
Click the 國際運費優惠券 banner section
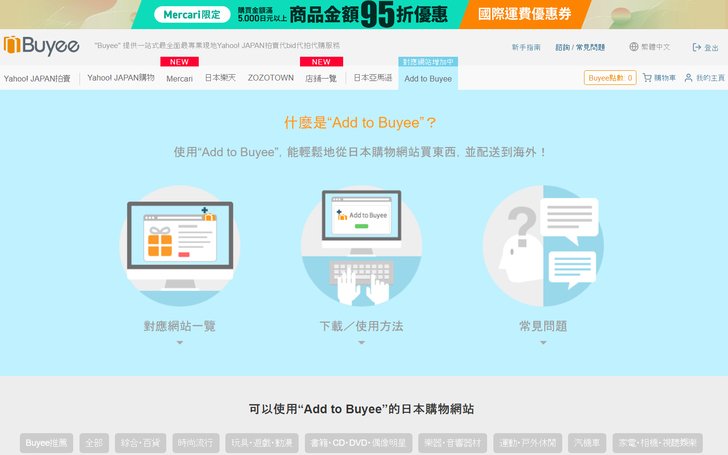(x=525, y=14)
